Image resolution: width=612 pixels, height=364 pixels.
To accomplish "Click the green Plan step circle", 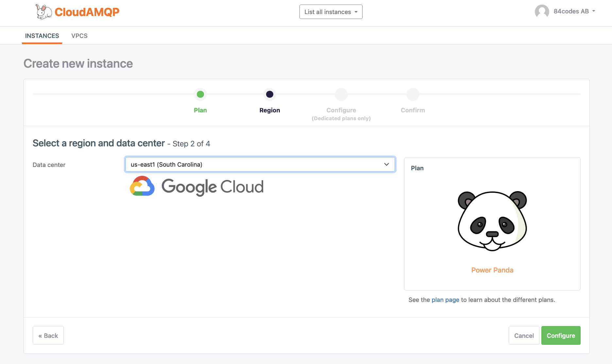I will 200,94.
